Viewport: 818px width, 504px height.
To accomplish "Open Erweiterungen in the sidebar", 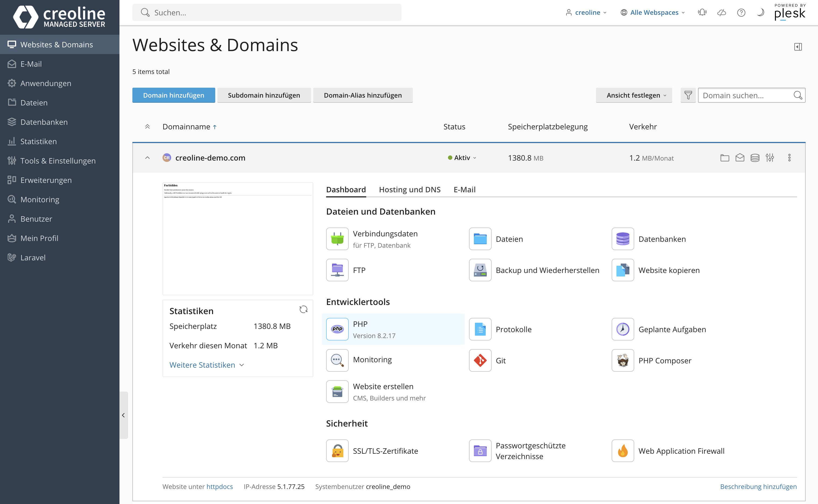I will pyautogui.click(x=60, y=180).
